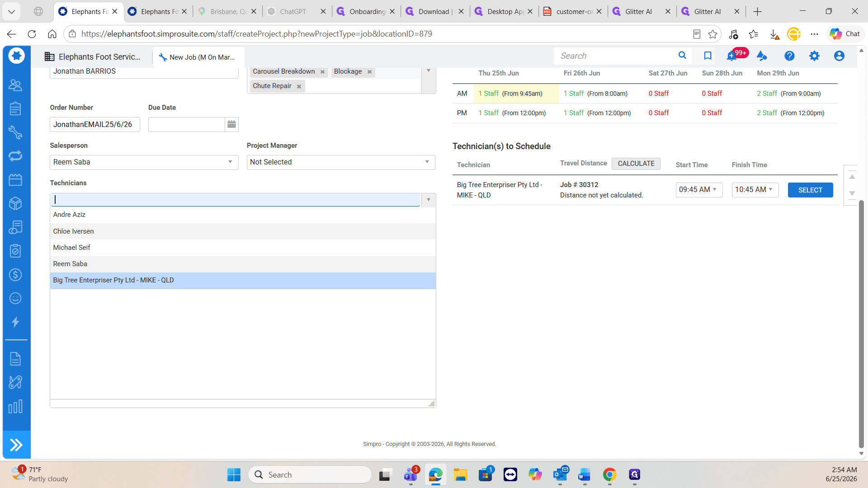The width and height of the screenshot is (868, 488).
Task: Open the Inventory box sidebar icon
Action: (15, 203)
